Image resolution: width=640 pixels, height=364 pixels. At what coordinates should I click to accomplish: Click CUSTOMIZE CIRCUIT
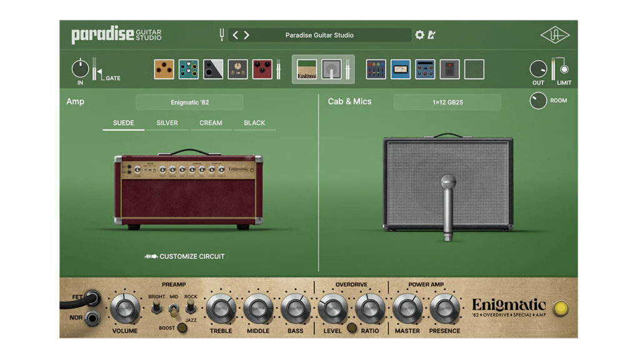pos(184,256)
